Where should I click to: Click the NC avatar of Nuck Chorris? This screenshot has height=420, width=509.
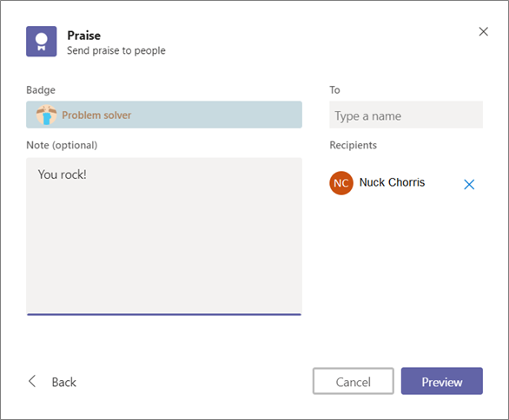pos(341,183)
